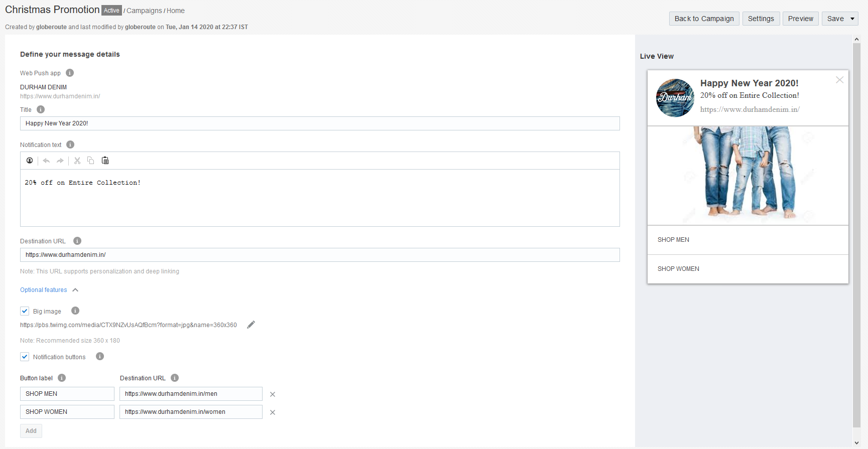The height and width of the screenshot is (449, 868).
Task: Click the Back to Campaign button
Action: coord(704,19)
